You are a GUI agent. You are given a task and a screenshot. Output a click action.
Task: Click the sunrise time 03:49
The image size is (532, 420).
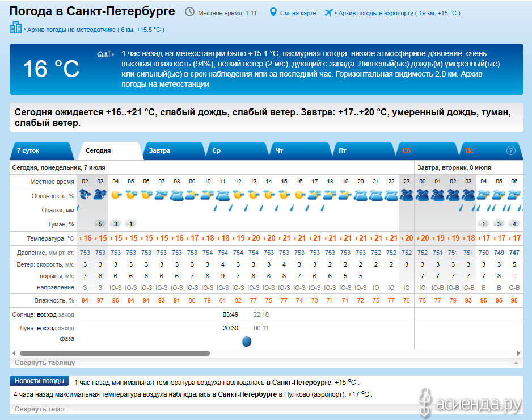pyautogui.click(x=230, y=314)
